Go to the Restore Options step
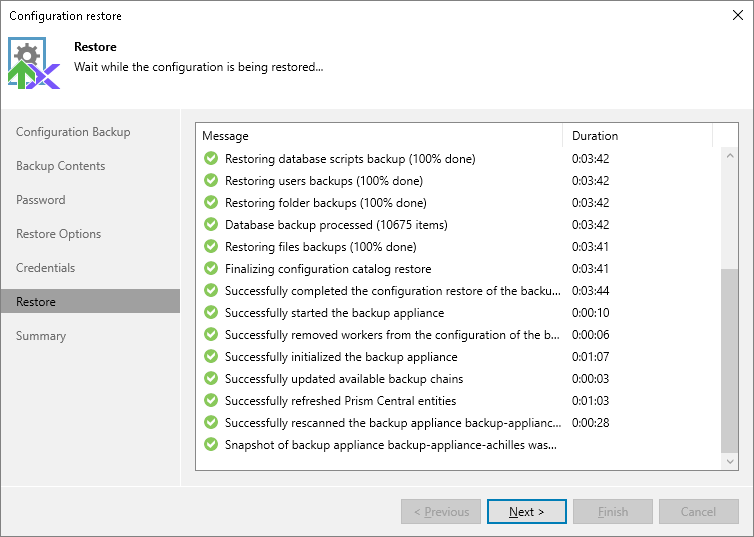The image size is (754, 537). [59, 234]
